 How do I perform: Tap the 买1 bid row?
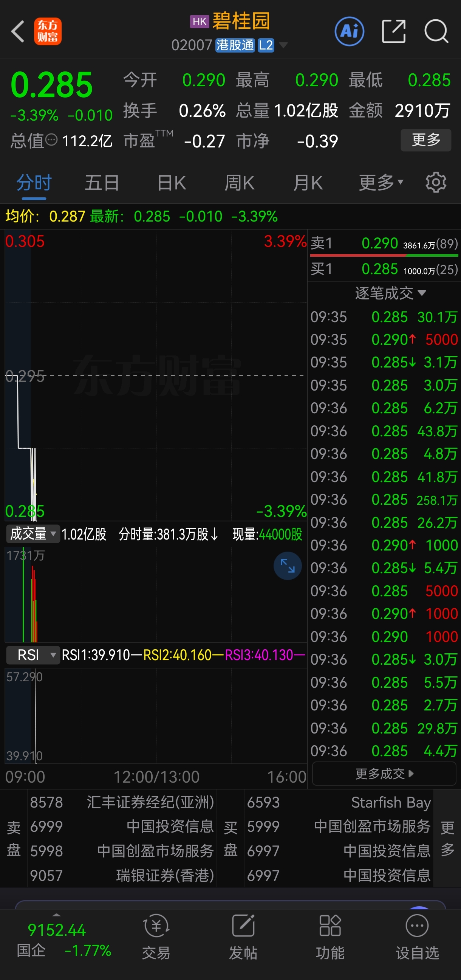pos(384,269)
